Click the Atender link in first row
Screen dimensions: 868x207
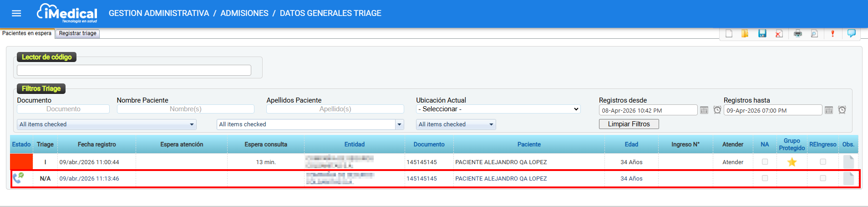click(732, 162)
